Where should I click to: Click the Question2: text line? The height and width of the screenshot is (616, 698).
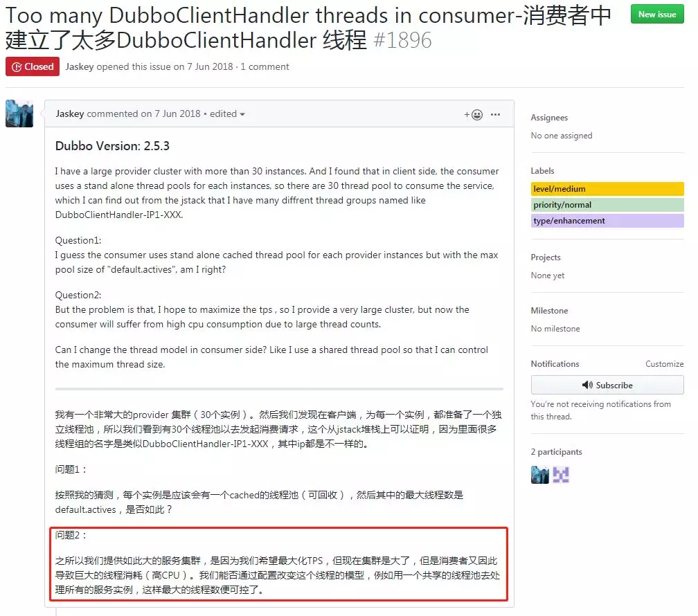(78, 295)
